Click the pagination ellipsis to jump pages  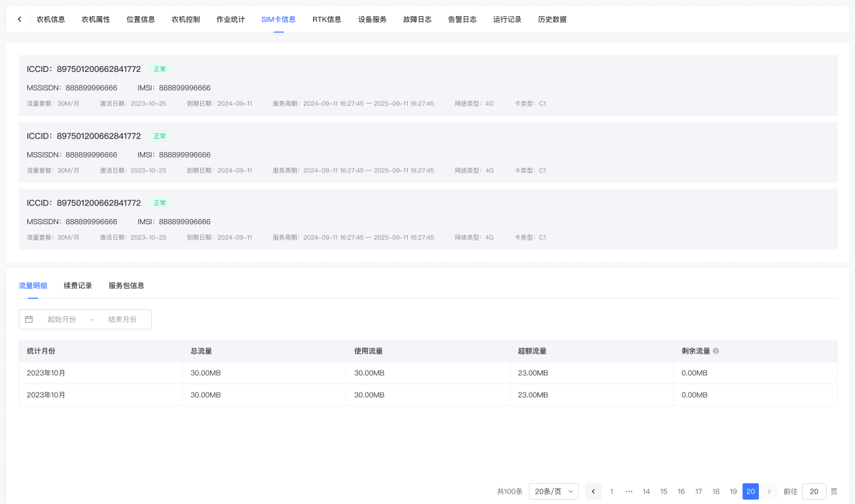(x=629, y=492)
